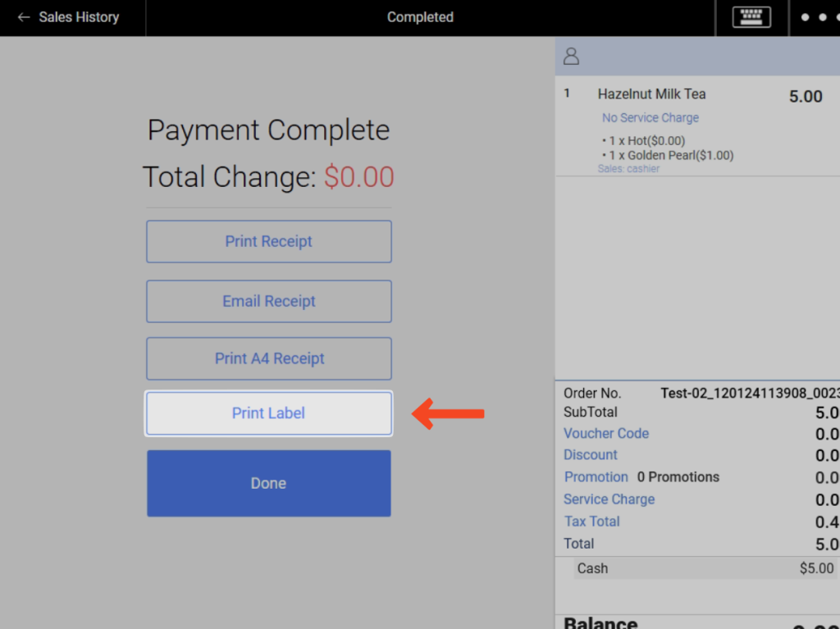Click the Cash payment row
This screenshot has height=629, width=840.
(x=697, y=568)
